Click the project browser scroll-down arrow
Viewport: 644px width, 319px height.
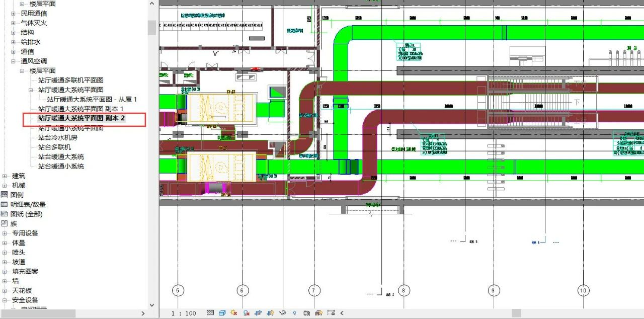[152, 305]
